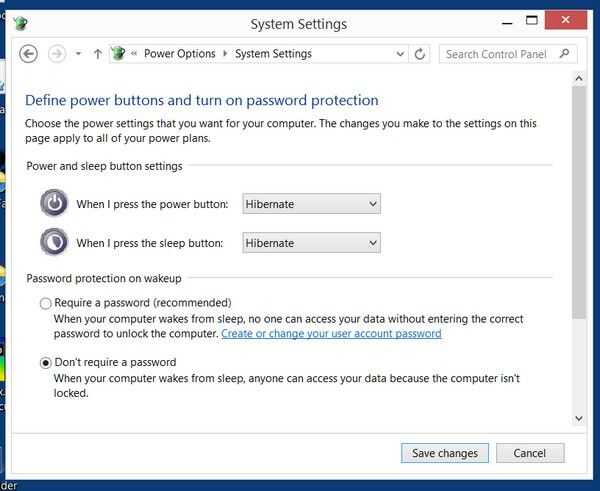Select Don't require a password option
This screenshot has width=600, height=491.
(46, 363)
